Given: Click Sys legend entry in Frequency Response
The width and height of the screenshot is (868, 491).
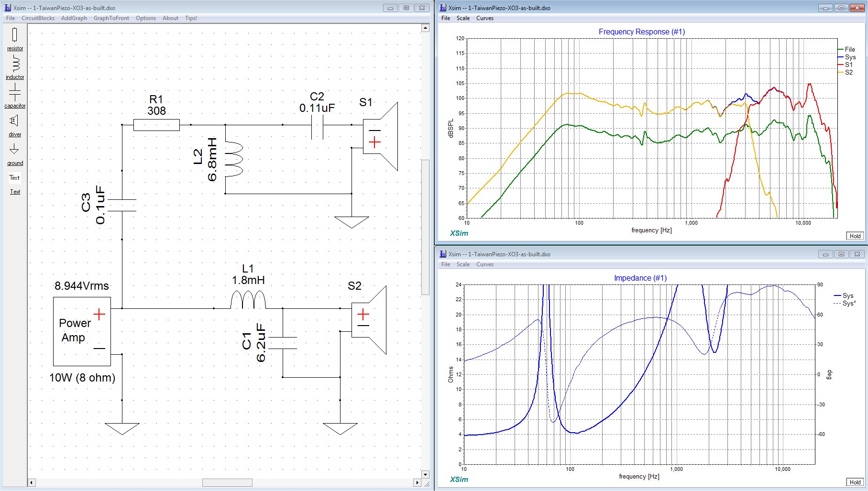Looking at the screenshot, I should [847, 57].
